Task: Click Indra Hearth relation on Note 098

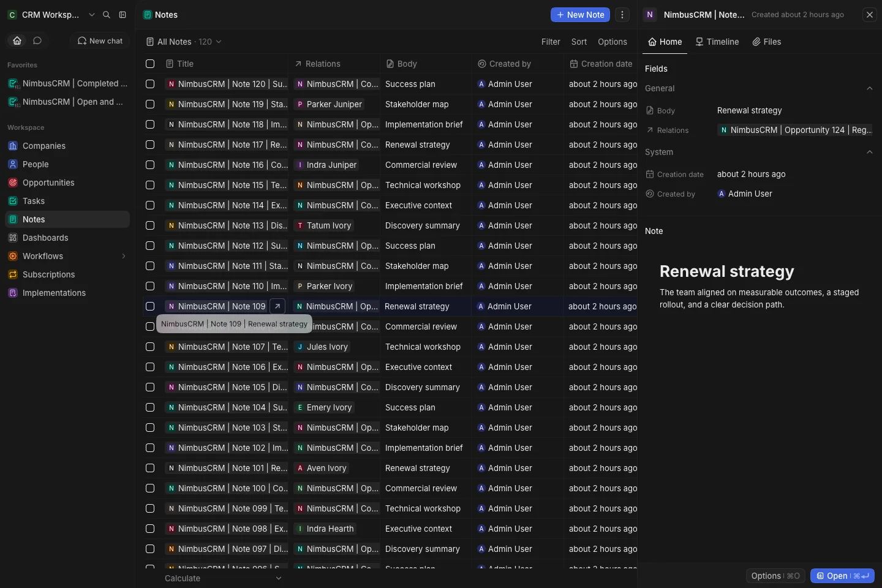Action: [x=325, y=529]
